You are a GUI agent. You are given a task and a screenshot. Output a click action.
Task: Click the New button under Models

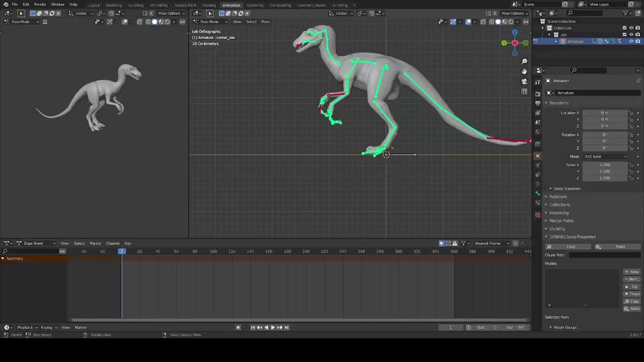click(x=632, y=271)
